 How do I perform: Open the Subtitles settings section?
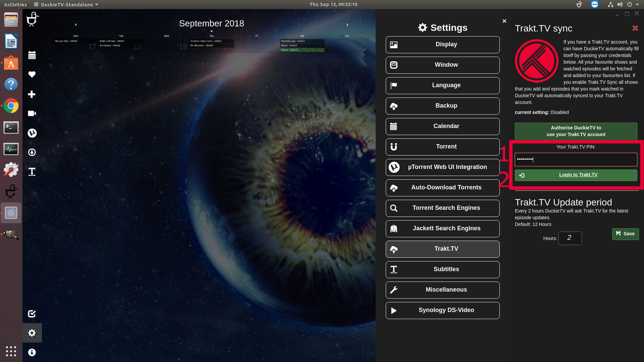pyautogui.click(x=442, y=269)
